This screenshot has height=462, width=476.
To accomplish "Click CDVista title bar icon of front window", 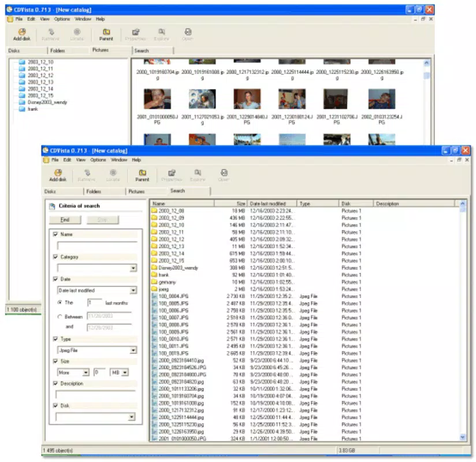I will [x=46, y=151].
